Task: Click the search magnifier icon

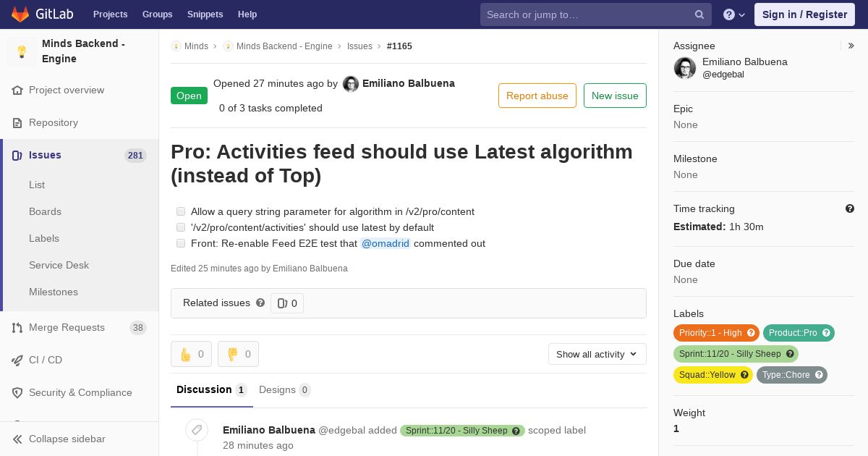Action: [699, 14]
